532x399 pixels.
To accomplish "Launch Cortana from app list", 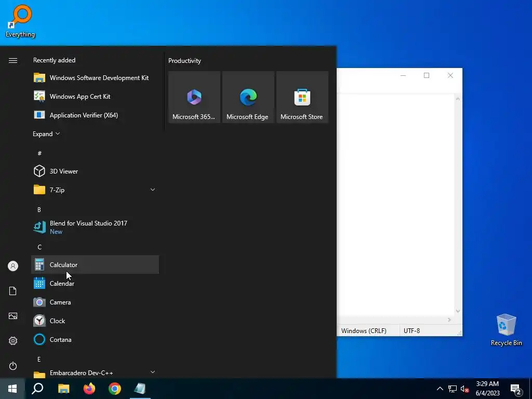I will click(95, 339).
